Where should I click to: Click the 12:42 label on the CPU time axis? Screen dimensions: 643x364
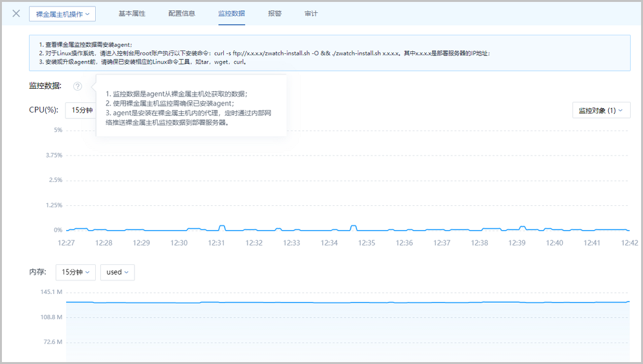(629, 243)
